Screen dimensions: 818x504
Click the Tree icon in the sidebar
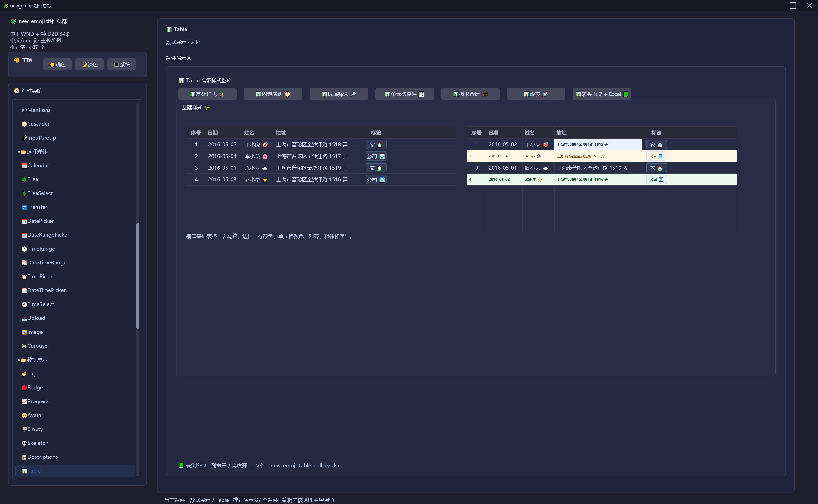pyautogui.click(x=24, y=180)
